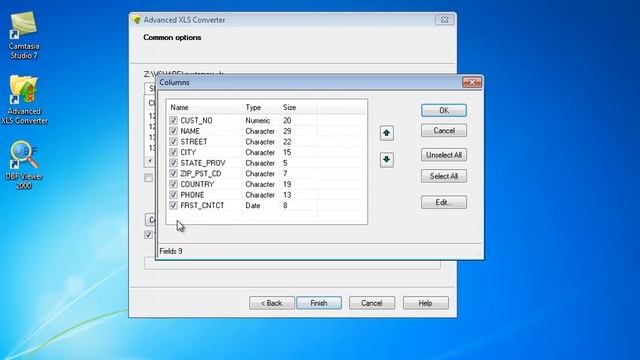640x360 pixels.
Task: Uncheck the STREET column checkbox
Action: coord(173,142)
